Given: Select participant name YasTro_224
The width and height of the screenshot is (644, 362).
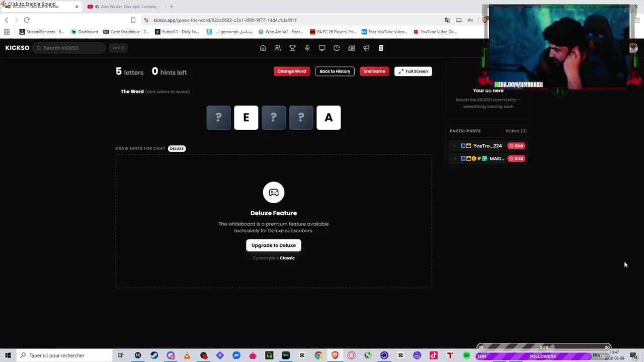Looking at the screenshot, I should pyautogui.click(x=488, y=146).
